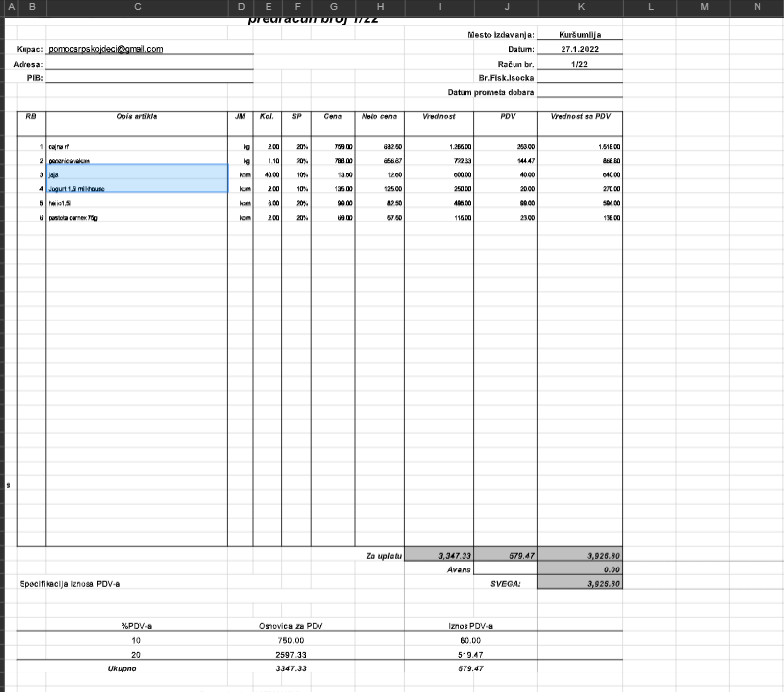Select column E header

click(268, 7)
